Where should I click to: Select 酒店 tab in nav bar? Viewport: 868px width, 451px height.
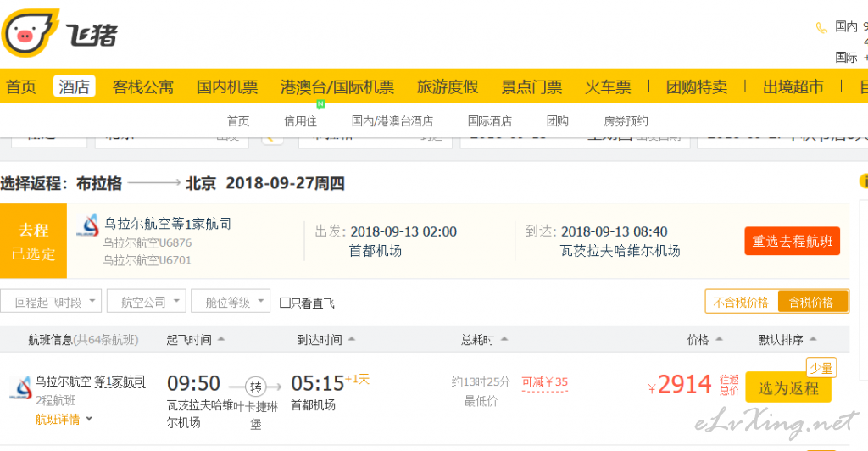tap(75, 86)
